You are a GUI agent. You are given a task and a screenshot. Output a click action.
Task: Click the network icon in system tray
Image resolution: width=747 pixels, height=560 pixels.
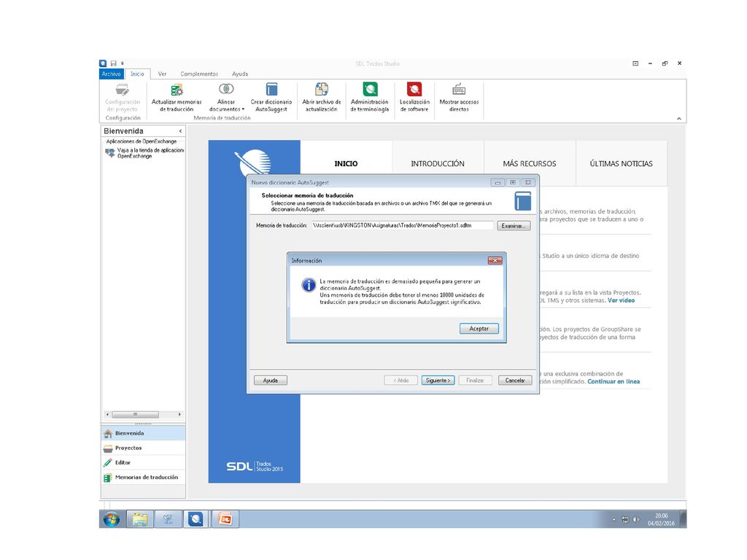point(625,519)
